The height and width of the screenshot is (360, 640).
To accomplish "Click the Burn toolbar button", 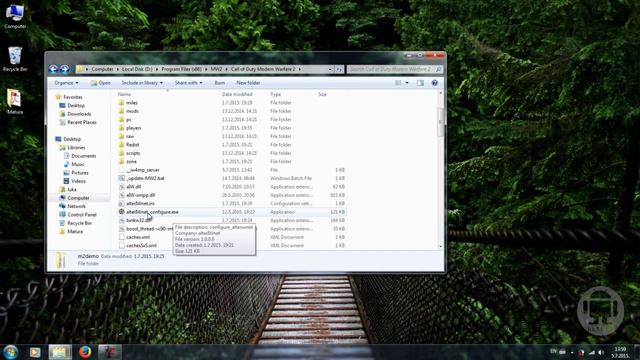I will pyautogui.click(x=220, y=83).
